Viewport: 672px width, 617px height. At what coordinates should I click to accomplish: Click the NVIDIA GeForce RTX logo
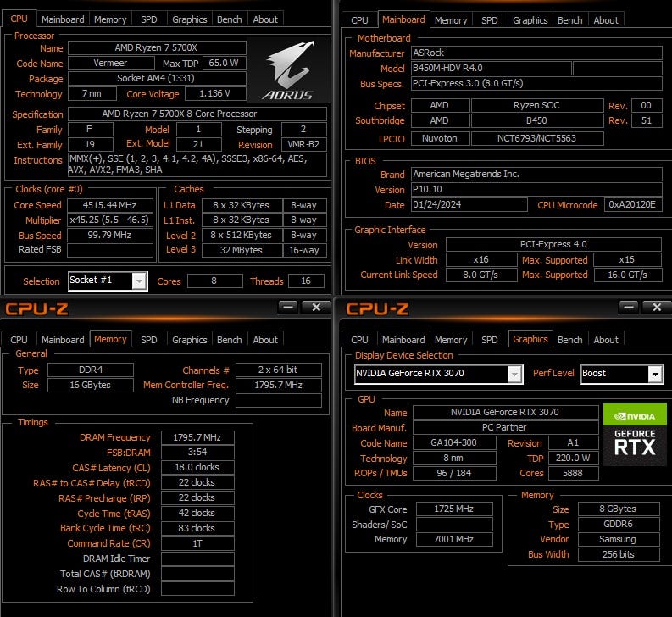click(635, 434)
